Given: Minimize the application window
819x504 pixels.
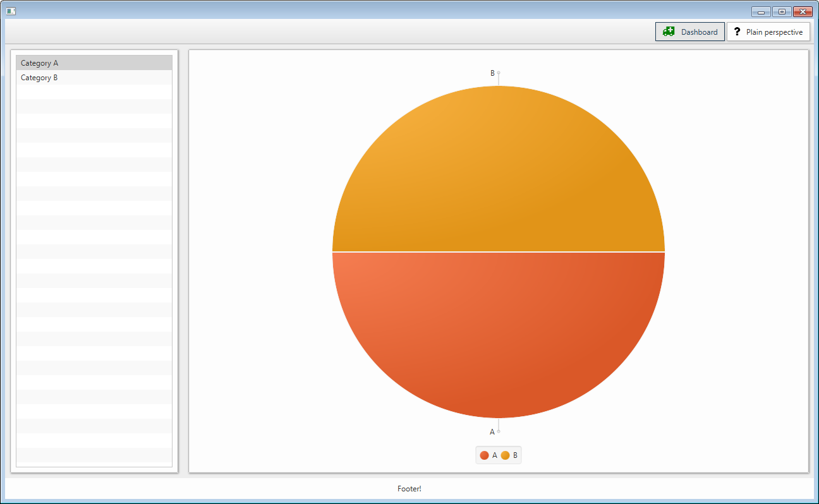Looking at the screenshot, I should [x=761, y=11].
